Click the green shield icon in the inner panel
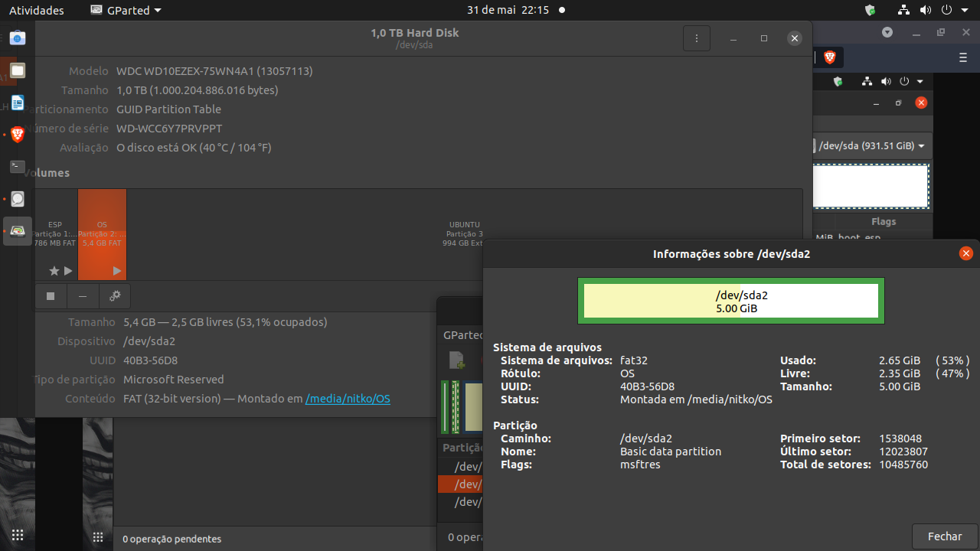 838,81
